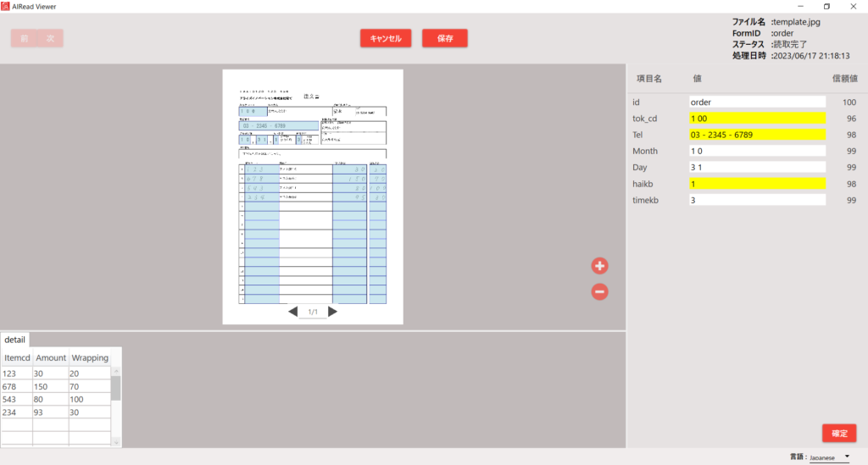Screen dimensions: 868x465
Task: Restore down the AIRead Viewer window
Action: pos(826,6)
